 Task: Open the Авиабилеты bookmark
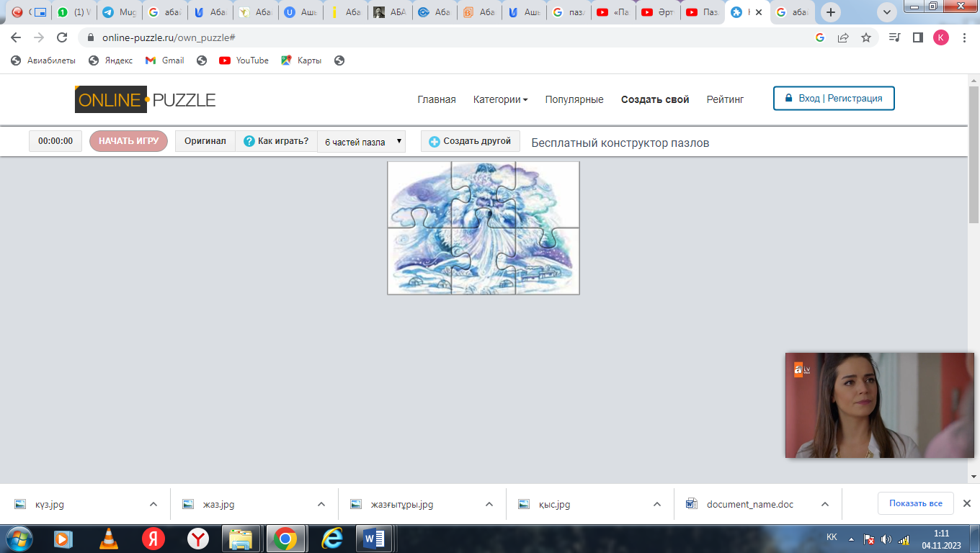click(43, 60)
